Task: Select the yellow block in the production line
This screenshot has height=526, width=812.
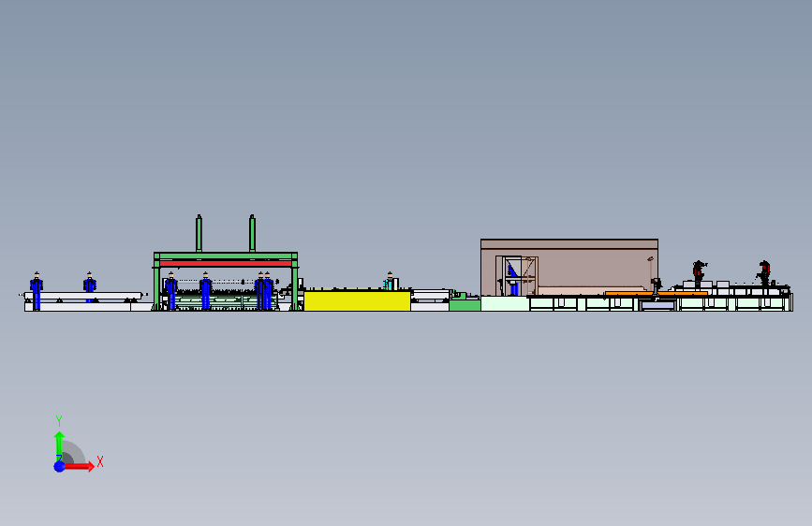Action: tap(357, 300)
